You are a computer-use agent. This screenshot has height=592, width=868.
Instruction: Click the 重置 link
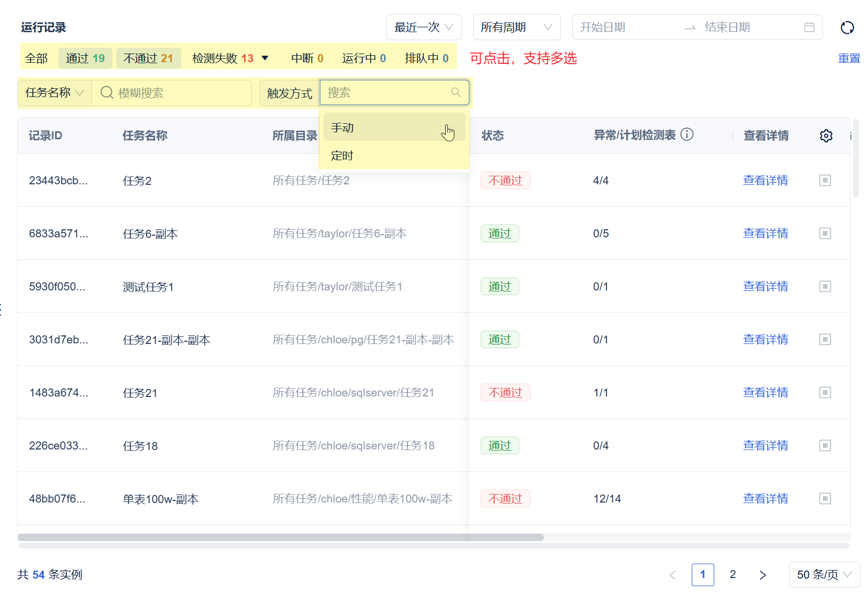pos(849,58)
